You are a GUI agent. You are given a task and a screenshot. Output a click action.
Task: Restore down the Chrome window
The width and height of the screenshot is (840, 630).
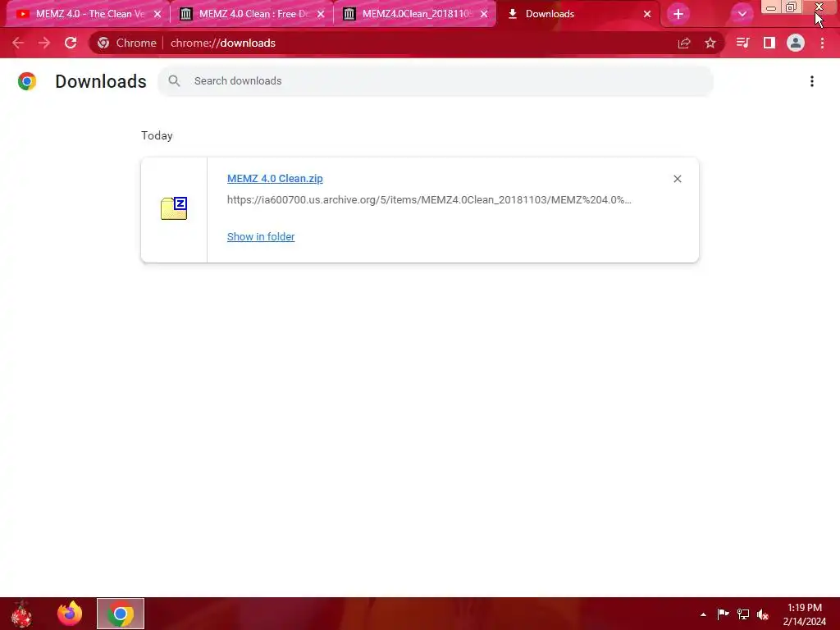point(792,7)
